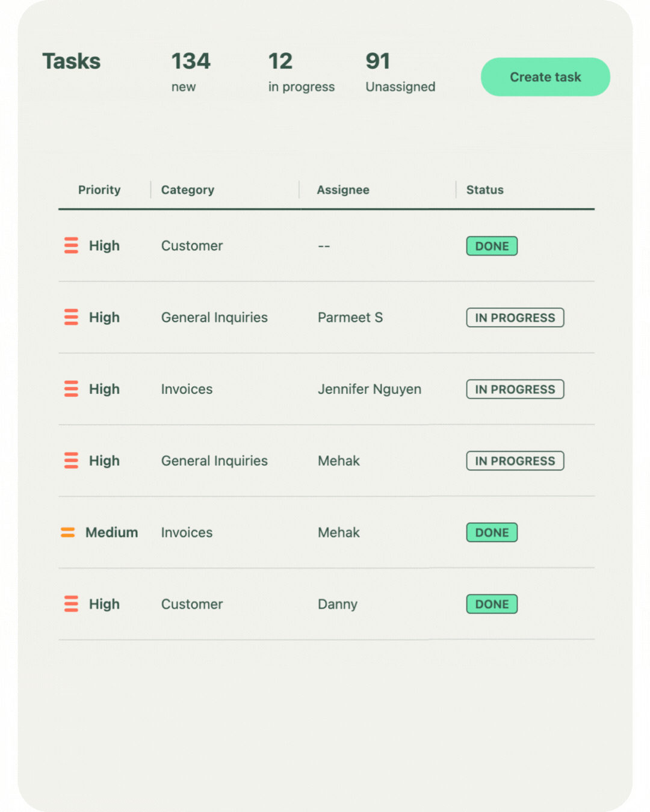
Task: Click the Status column header
Action: point(484,190)
